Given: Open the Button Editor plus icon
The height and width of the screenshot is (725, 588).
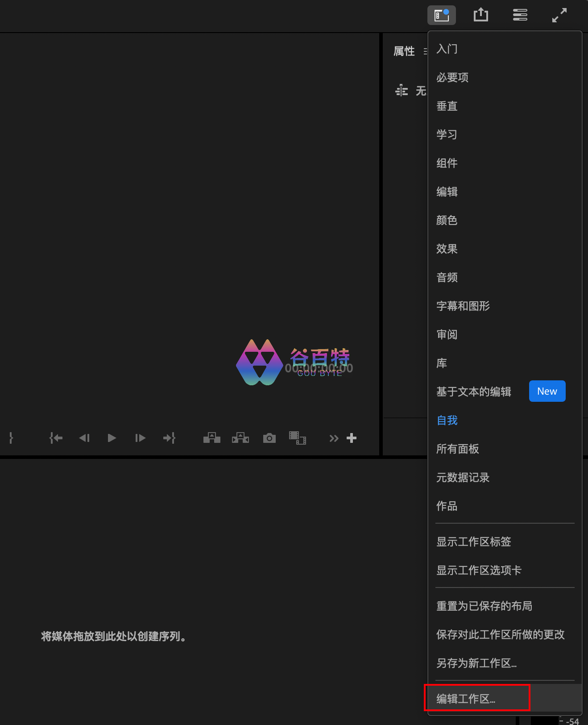Looking at the screenshot, I should [352, 438].
